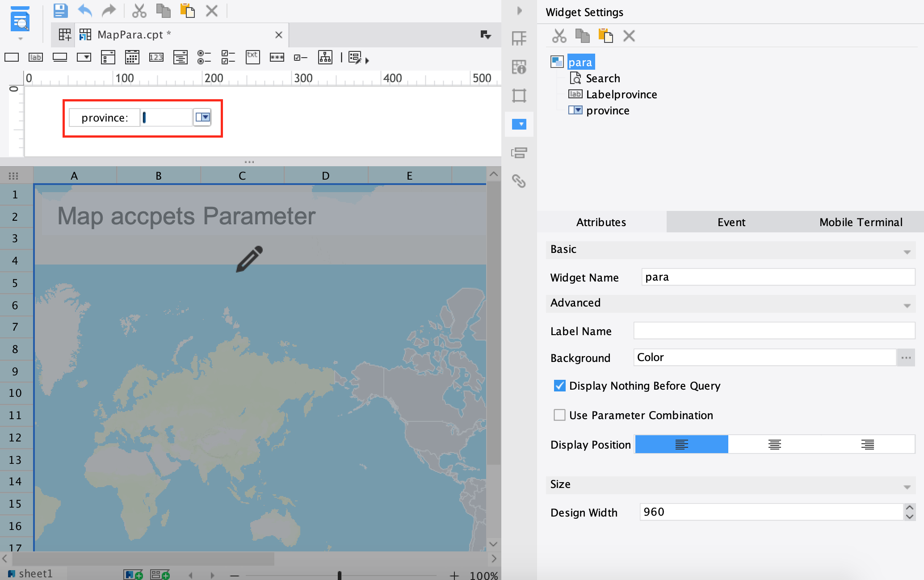Select the Attributes tab
The width and height of the screenshot is (924, 580).
(x=601, y=222)
